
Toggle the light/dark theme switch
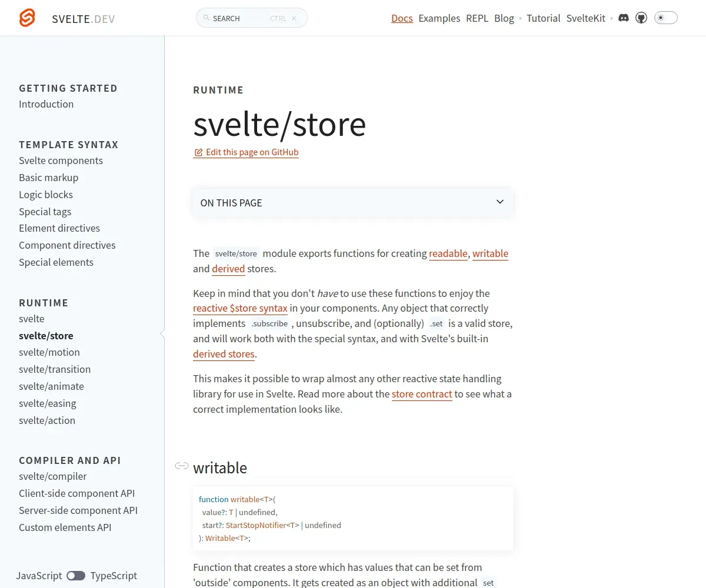[665, 18]
